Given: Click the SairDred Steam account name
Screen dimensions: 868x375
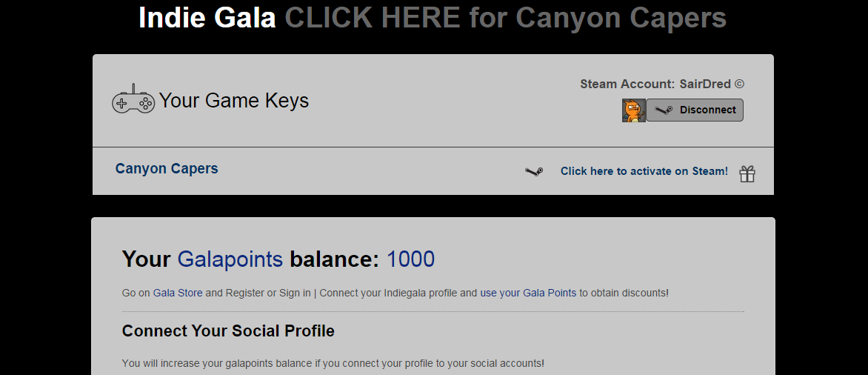Looking at the screenshot, I should click(x=705, y=84).
